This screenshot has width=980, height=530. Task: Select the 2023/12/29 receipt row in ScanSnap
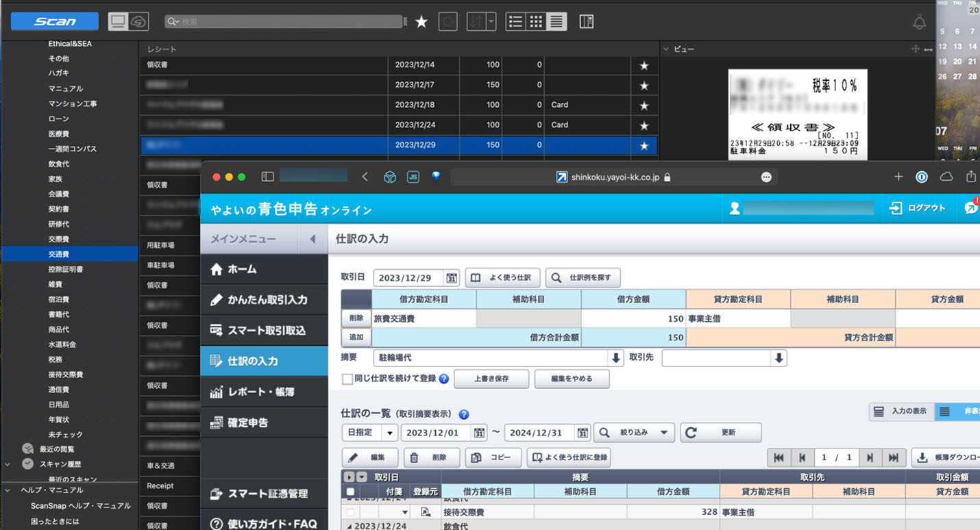[399, 145]
